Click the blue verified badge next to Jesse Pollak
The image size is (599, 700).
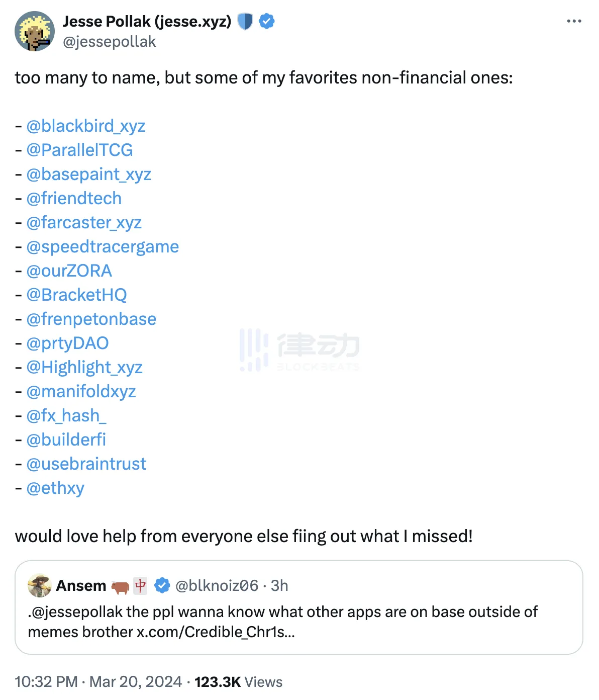(266, 21)
